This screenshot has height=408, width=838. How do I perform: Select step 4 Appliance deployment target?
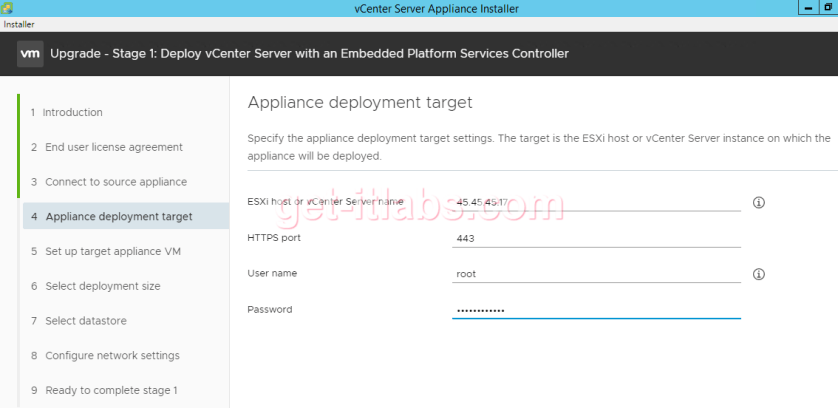click(118, 217)
